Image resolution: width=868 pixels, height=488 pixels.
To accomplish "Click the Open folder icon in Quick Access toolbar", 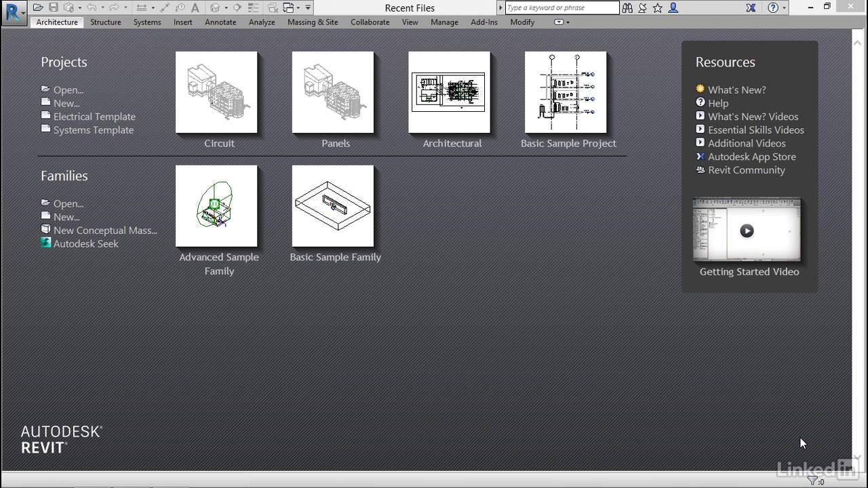I will click(x=38, y=7).
